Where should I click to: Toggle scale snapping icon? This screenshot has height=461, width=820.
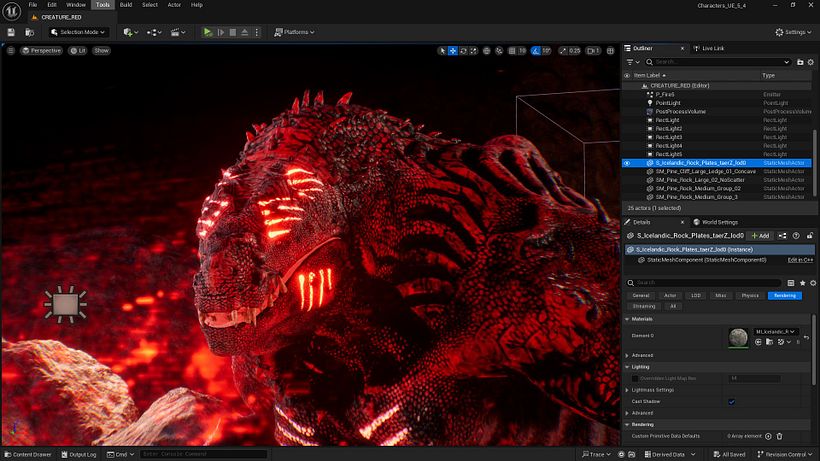point(563,51)
